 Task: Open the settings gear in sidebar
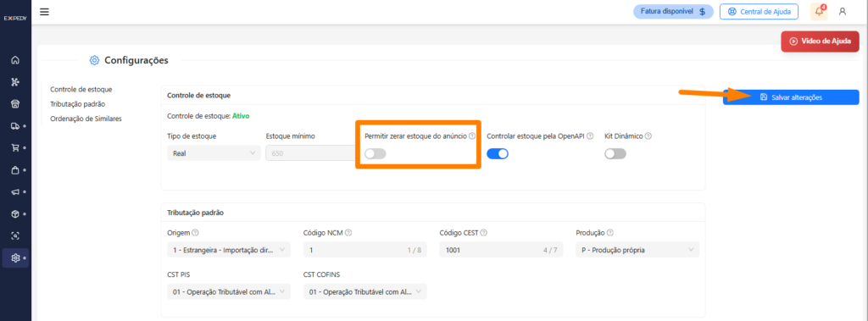15,258
